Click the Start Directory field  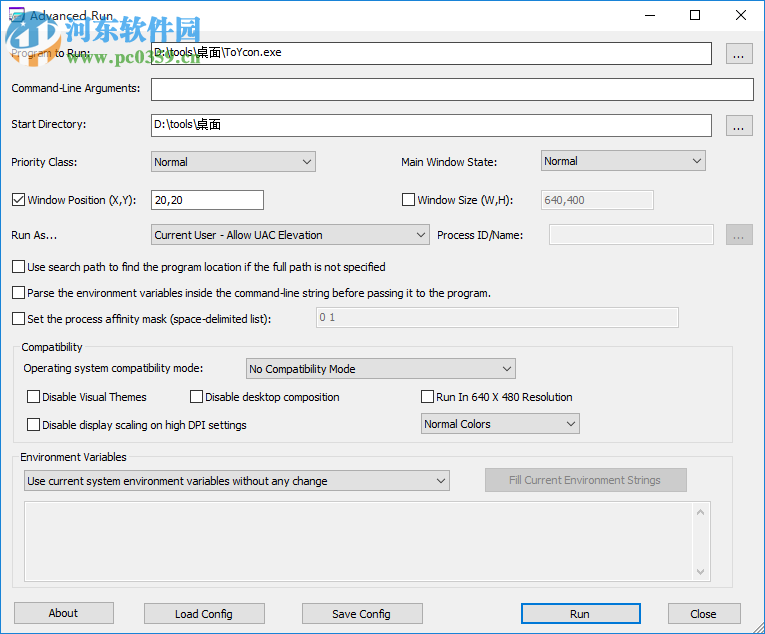tap(431, 125)
